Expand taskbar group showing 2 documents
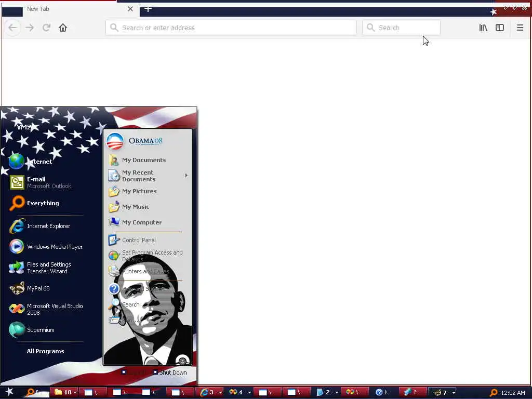532x399 pixels. (x=327, y=392)
